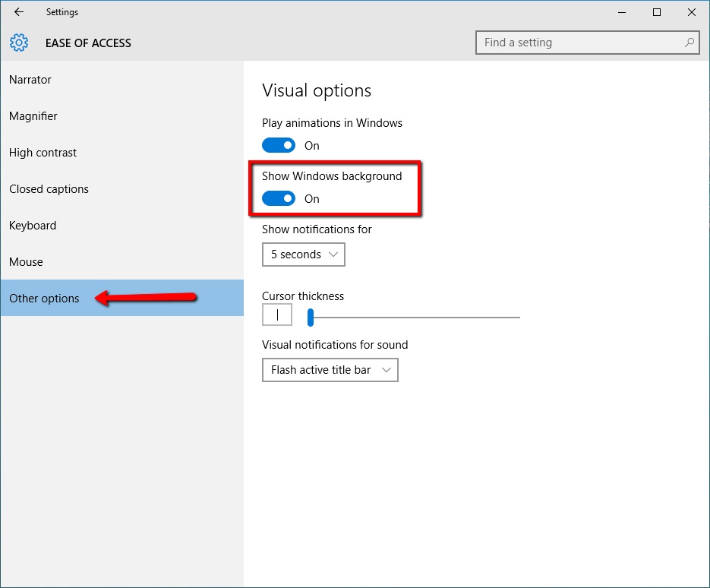The width and height of the screenshot is (710, 588).
Task: Turn off Play animations in Windows
Action: point(279,145)
